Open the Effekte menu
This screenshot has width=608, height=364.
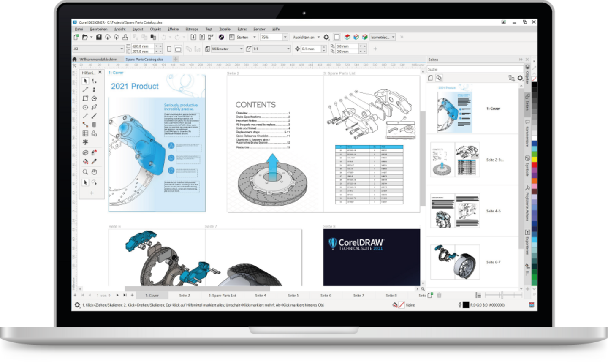click(x=173, y=29)
